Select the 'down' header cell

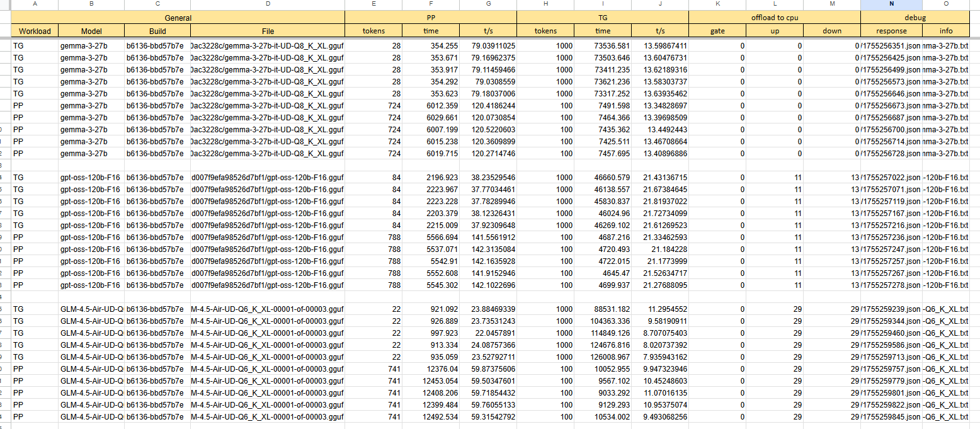tap(832, 31)
